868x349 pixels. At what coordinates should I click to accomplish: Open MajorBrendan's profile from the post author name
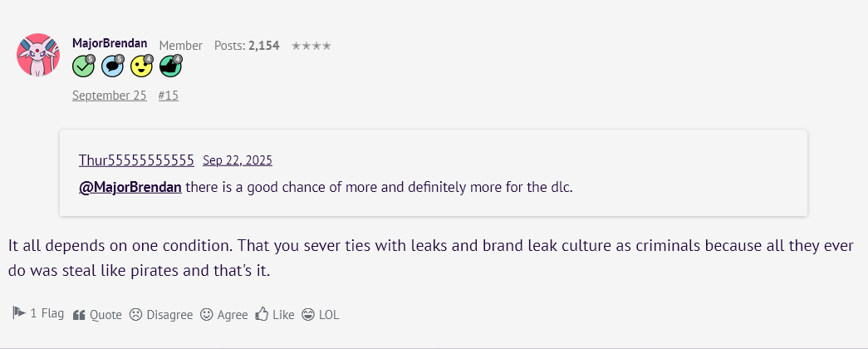[110, 43]
